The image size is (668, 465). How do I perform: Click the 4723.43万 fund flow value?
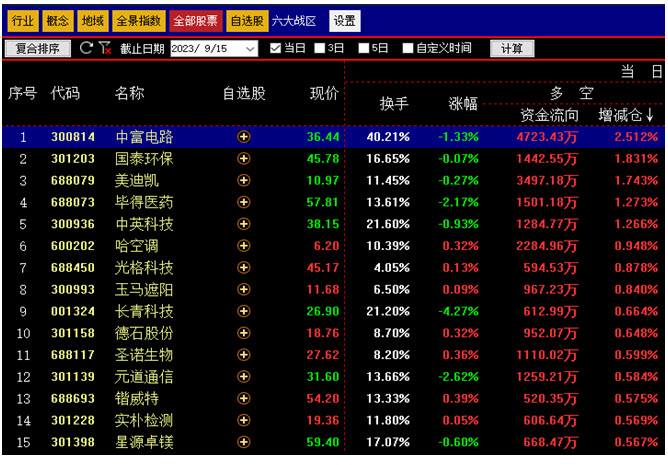point(547,137)
